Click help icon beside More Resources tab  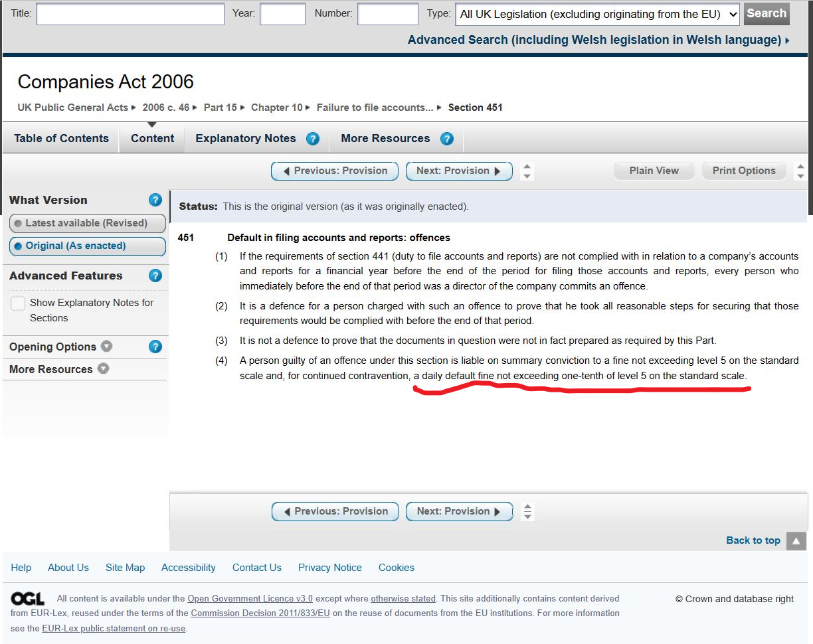[447, 139]
